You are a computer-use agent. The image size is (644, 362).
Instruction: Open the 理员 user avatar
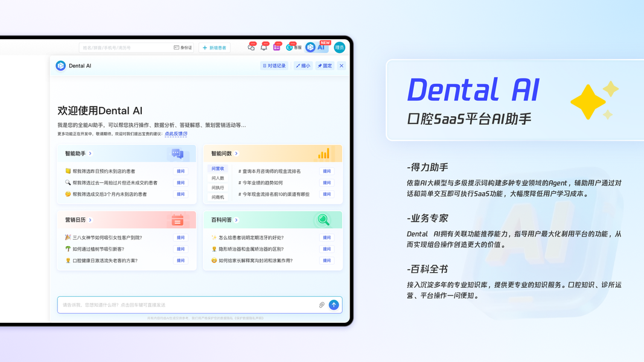[x=339, y=48]
